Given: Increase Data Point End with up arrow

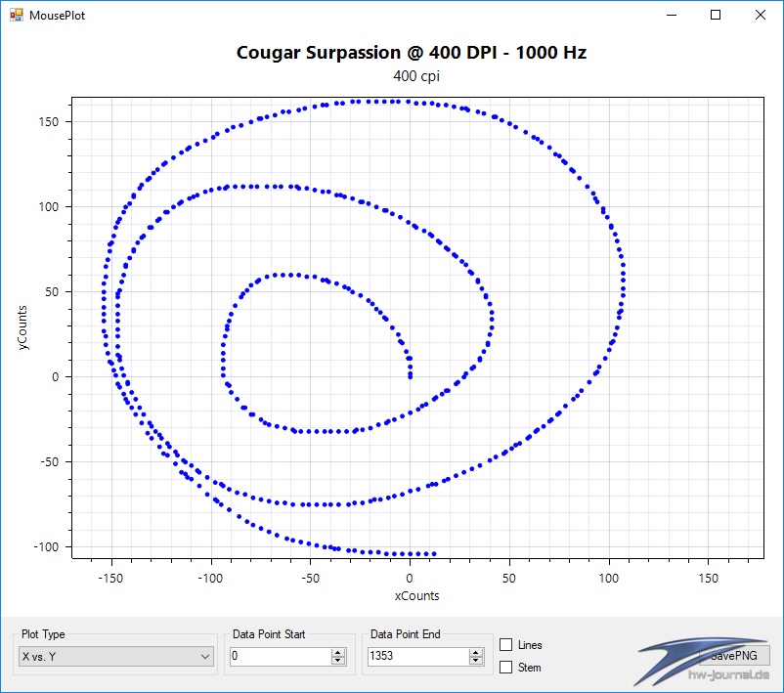Looking at the screenshot, I should coord(476,652).
